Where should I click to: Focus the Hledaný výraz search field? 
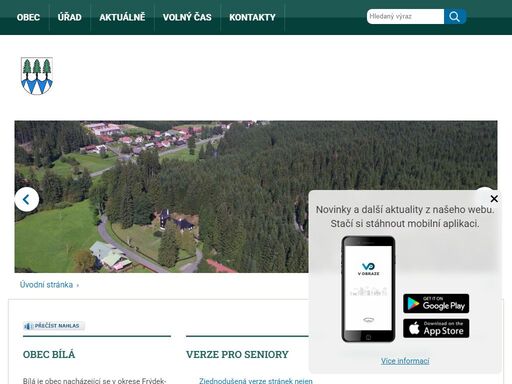[405, 17]
